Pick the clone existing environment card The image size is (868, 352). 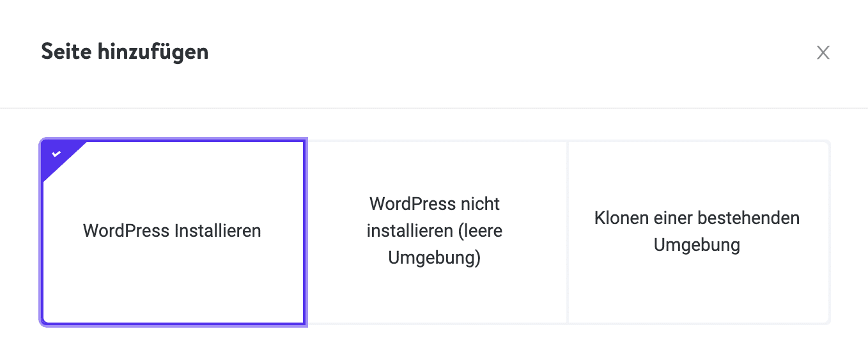697,288
